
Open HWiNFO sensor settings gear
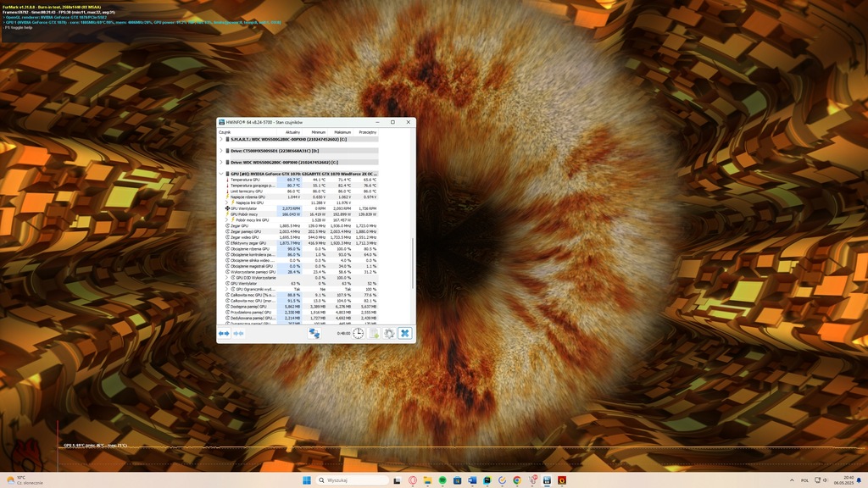click(x=389, y=334)
